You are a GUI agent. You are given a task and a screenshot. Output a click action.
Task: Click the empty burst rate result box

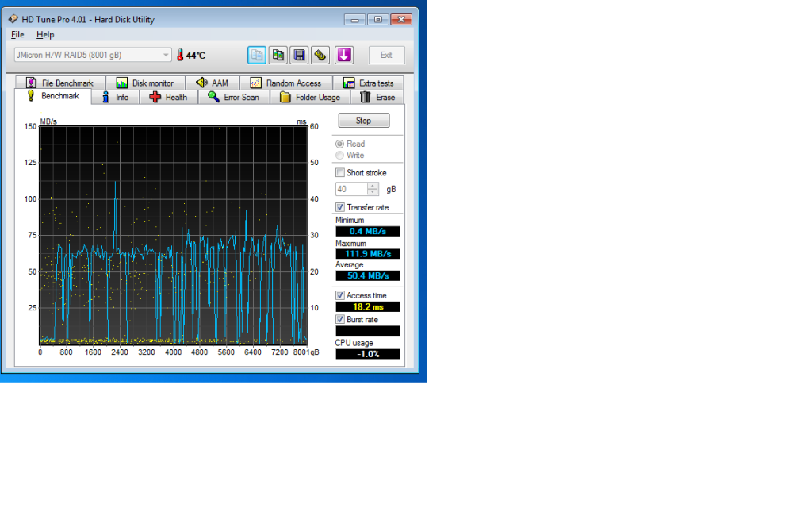point(368,331)
